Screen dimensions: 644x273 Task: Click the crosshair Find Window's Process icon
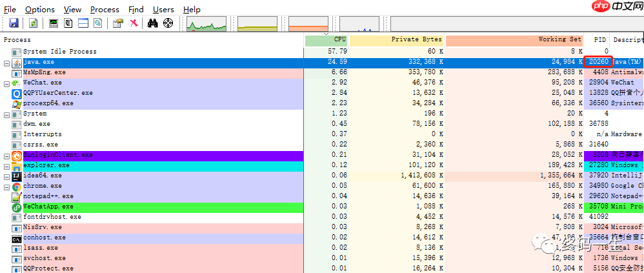168,23
